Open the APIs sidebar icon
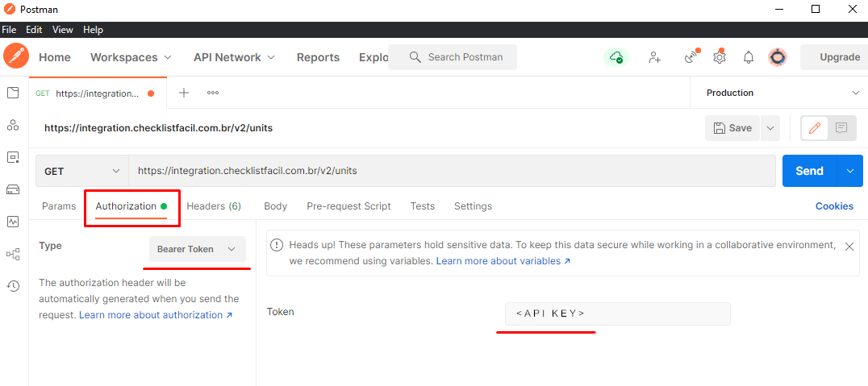 (x=13, y=125)
